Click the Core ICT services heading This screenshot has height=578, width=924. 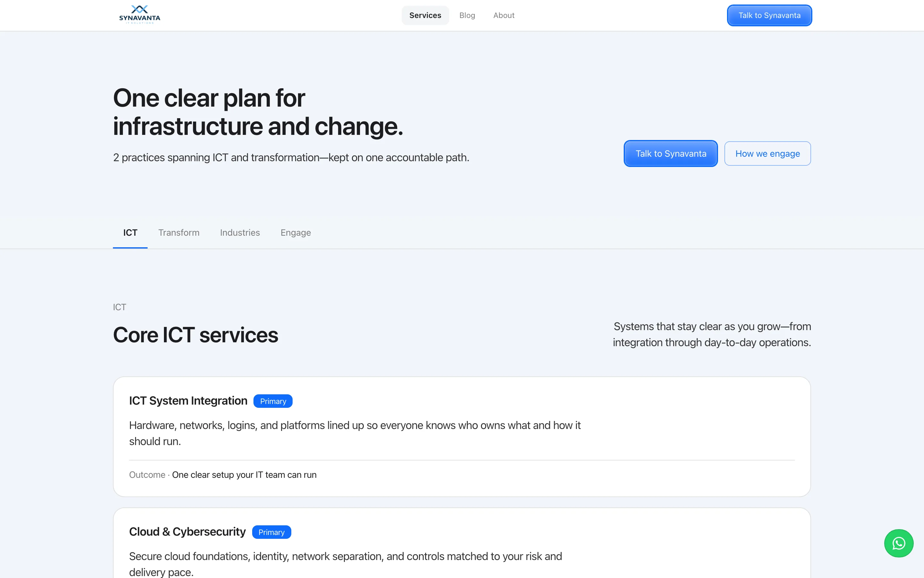[195, 335]
